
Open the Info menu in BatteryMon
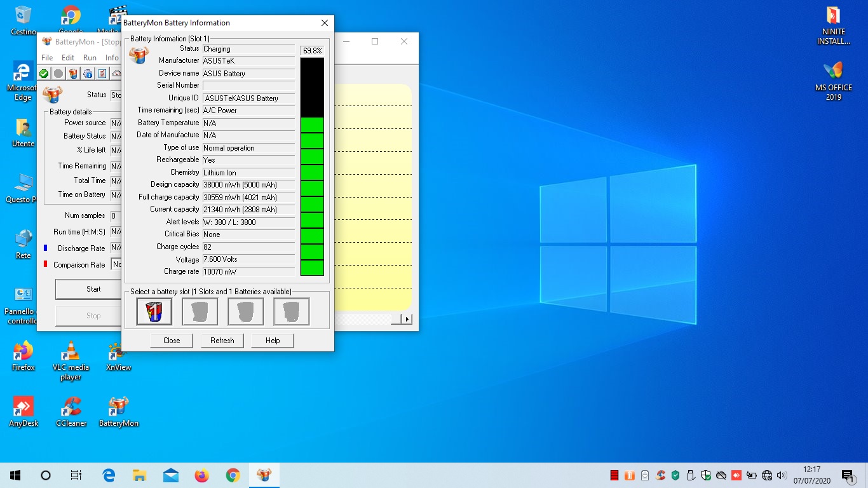[x=112, y=58]
